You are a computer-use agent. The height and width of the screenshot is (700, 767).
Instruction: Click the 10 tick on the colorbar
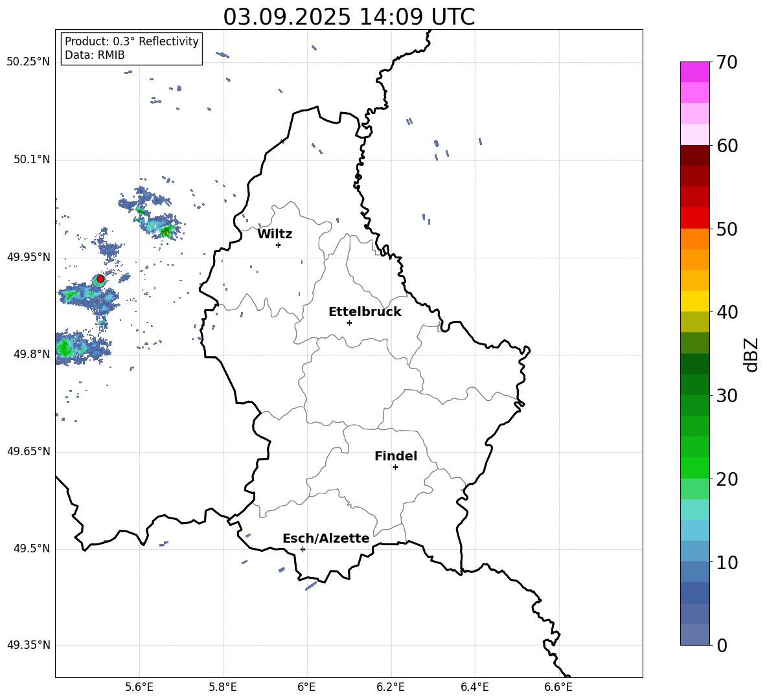pyautogui.click(x=727, y=562)
